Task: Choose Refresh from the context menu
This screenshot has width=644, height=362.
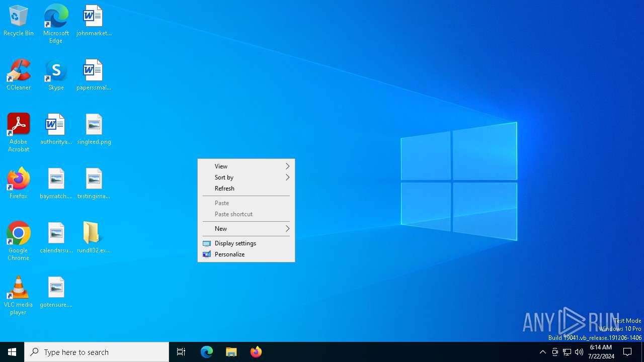Action: coord(246,189)
